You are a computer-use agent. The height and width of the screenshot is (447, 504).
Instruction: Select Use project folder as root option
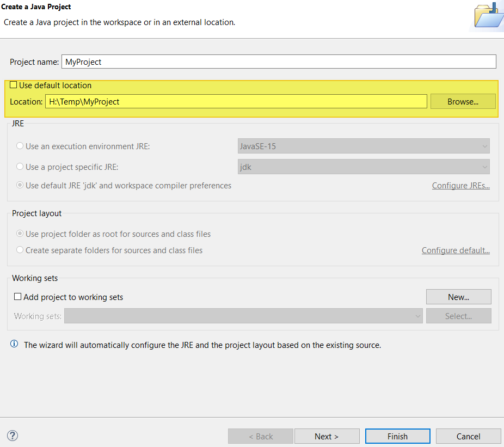(x=20, y=234)
